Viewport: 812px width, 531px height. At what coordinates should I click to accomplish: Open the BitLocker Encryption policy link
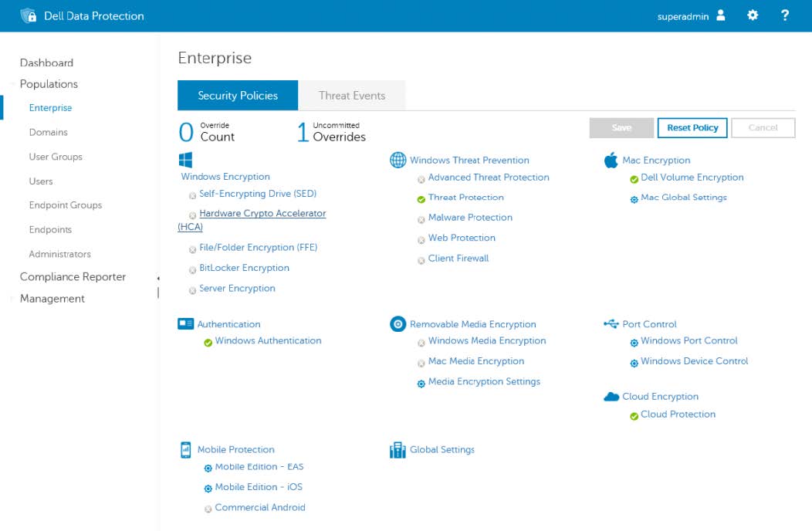pyautogui.click(x=244, y=268)
